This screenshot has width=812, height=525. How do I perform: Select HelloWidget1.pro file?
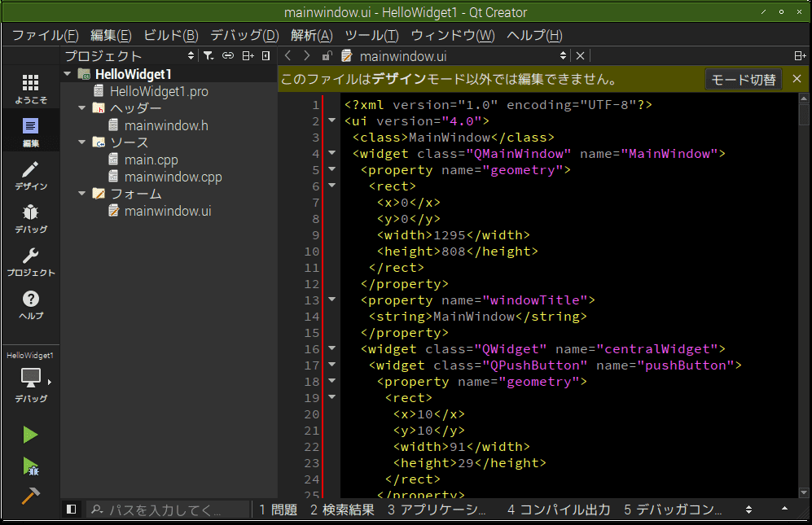(x=159, y=92)
